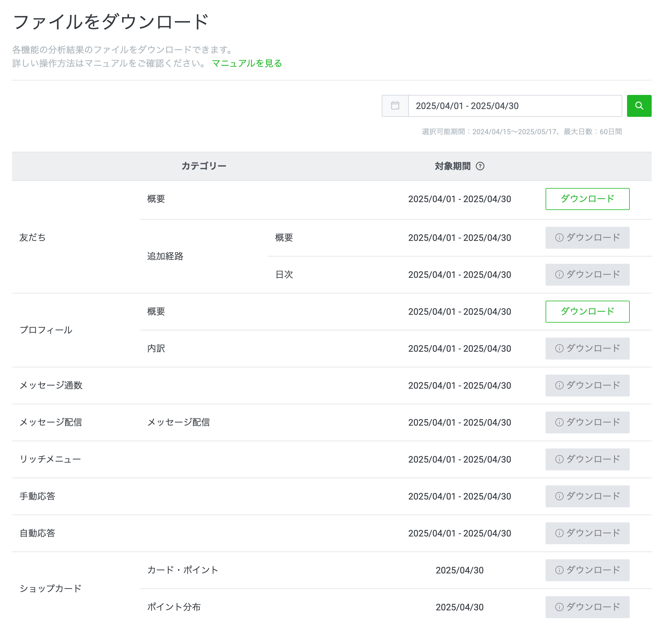Click disabled download for ポイント分布 row
Screen dimensions: 664x644
(x=587, y=607)
